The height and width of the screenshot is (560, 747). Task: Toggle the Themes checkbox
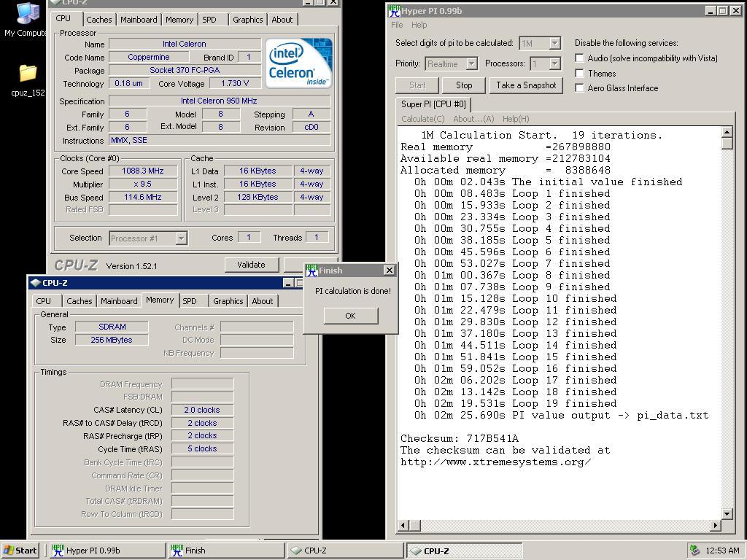coord(579,74)
